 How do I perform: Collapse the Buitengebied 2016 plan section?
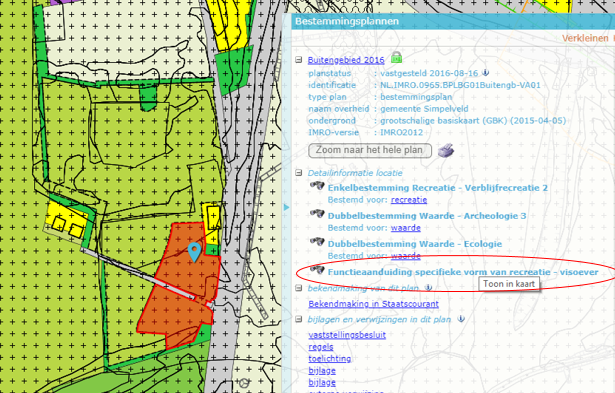tap(299, 60)
